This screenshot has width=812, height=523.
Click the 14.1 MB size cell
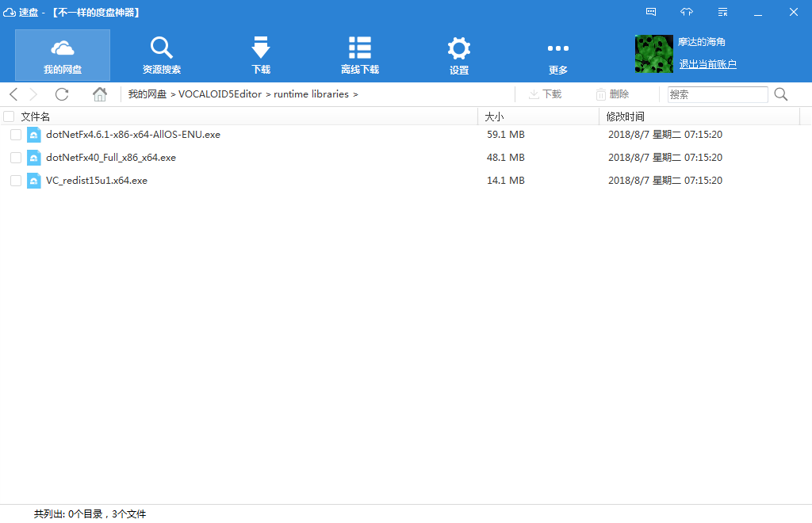tap(506, 181)
